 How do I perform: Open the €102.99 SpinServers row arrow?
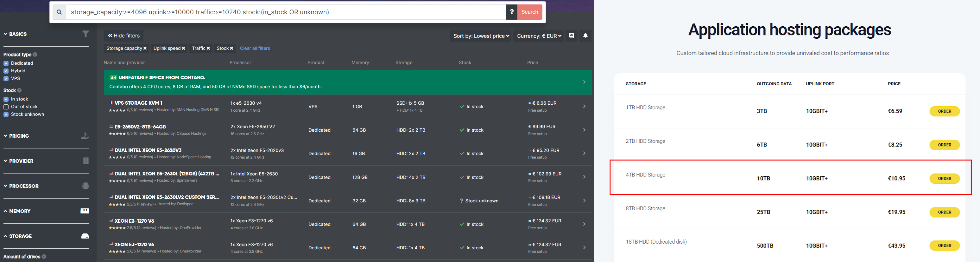584,177
